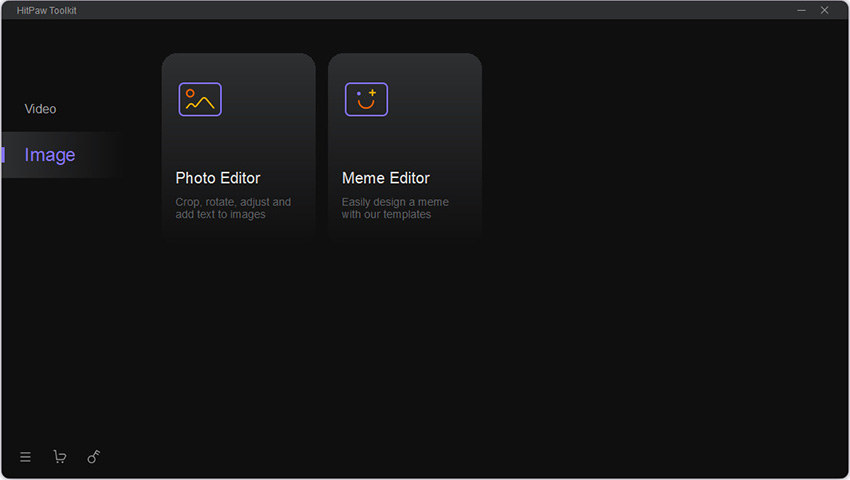
Task: Open the Meme Editor smiley icon
Action: tap(366, 99)
